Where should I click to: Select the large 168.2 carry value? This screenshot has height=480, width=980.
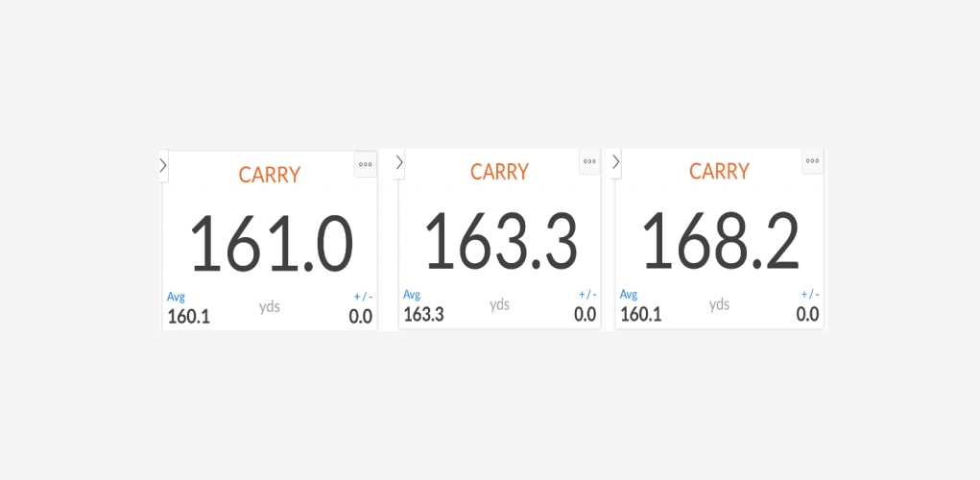(x=720, y=240)
